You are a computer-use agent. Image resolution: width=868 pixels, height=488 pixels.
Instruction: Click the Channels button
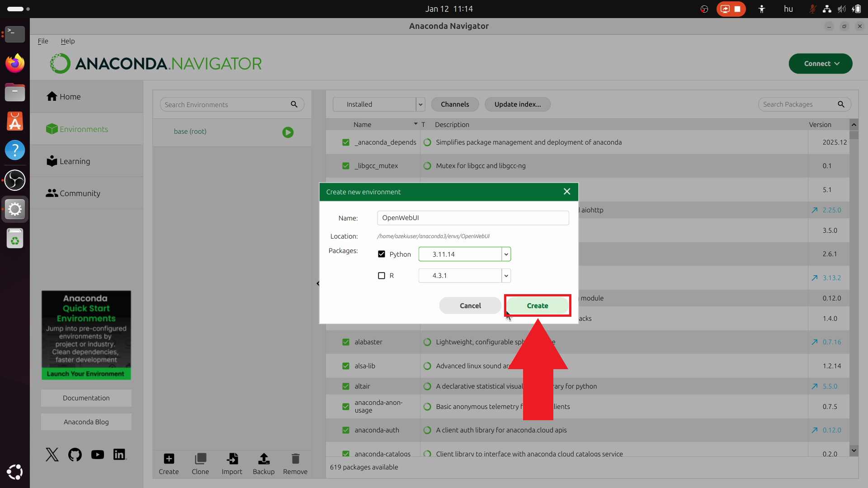pyautogui.click(x=455, y=104)
